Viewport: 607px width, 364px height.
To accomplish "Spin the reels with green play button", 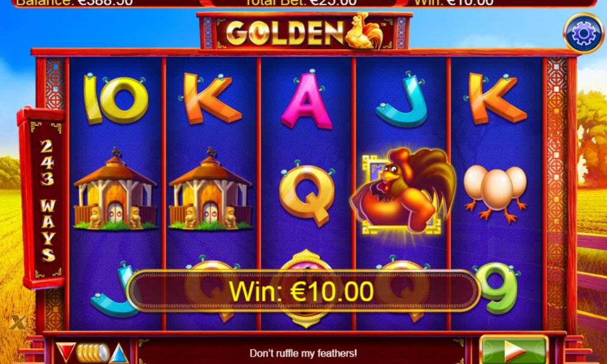I will [514, 351].
